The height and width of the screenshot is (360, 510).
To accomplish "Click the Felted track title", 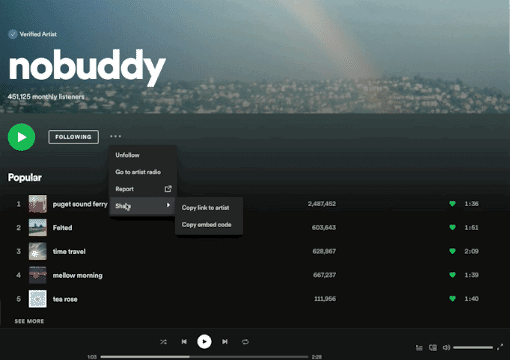I will pyautogui.click(x=62, y=228).
